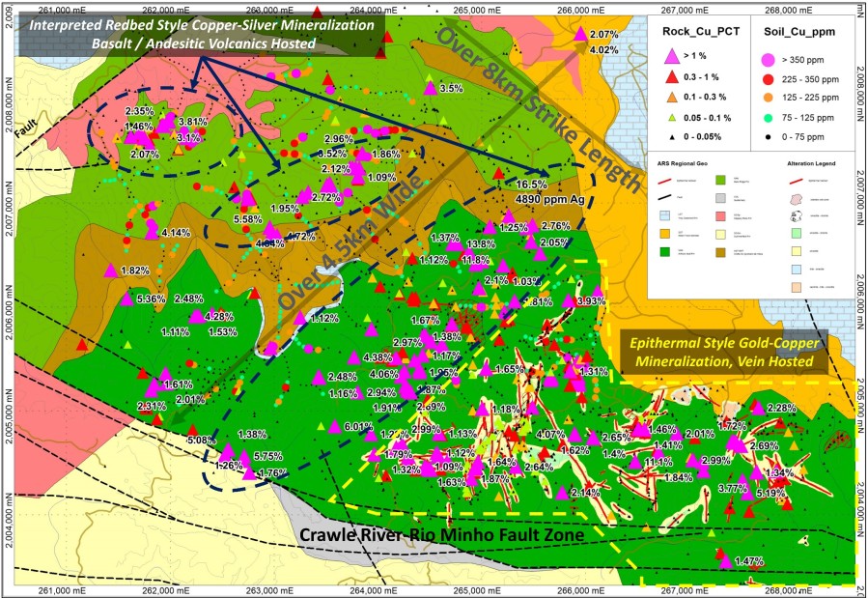The width and height of the screenshot is (868, 598).
Task: Select the 'Epithermal Style Gold-Copper Mineralization' label
Action: (724, 353)
